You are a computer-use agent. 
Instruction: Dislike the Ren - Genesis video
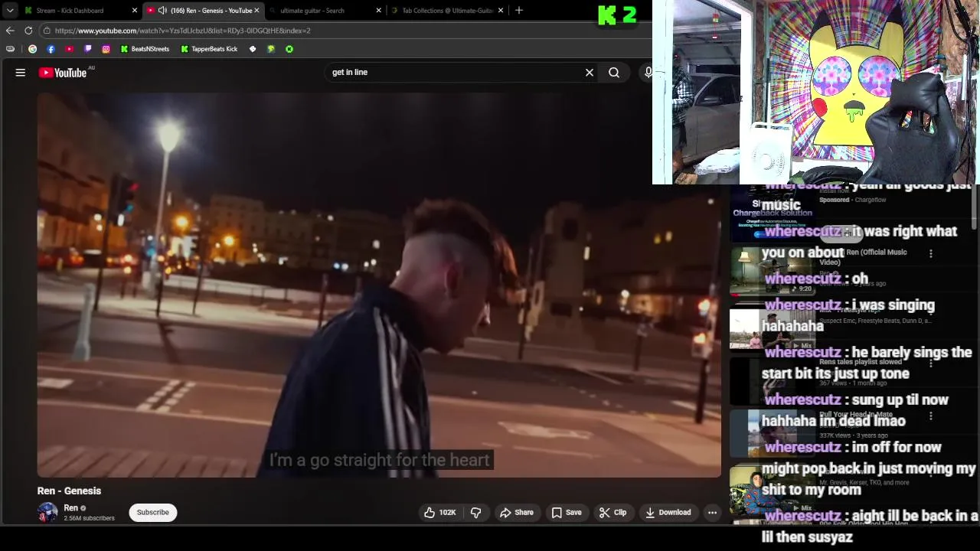click(475, 513)
